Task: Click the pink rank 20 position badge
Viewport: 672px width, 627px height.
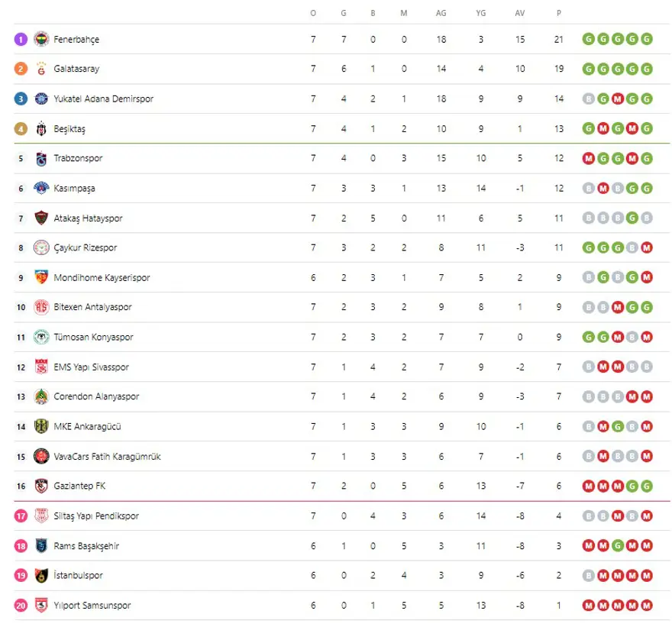Action: pos(21,606)
